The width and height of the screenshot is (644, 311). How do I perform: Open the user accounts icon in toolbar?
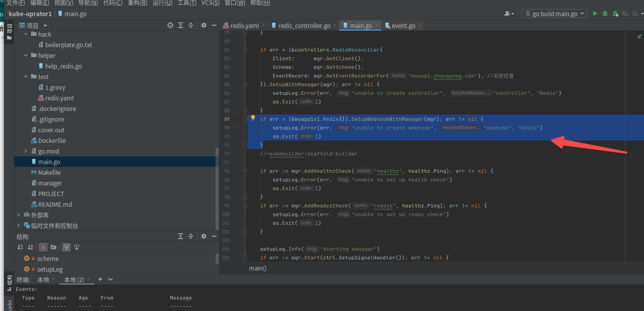pyautogui.click(x=509, y=13)
